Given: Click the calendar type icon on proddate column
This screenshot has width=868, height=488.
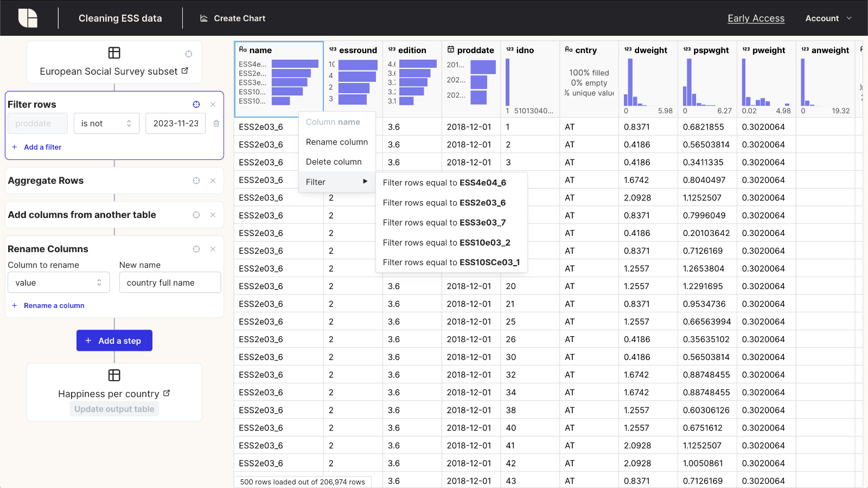Looking at the screenshot, I should point(451,49).
